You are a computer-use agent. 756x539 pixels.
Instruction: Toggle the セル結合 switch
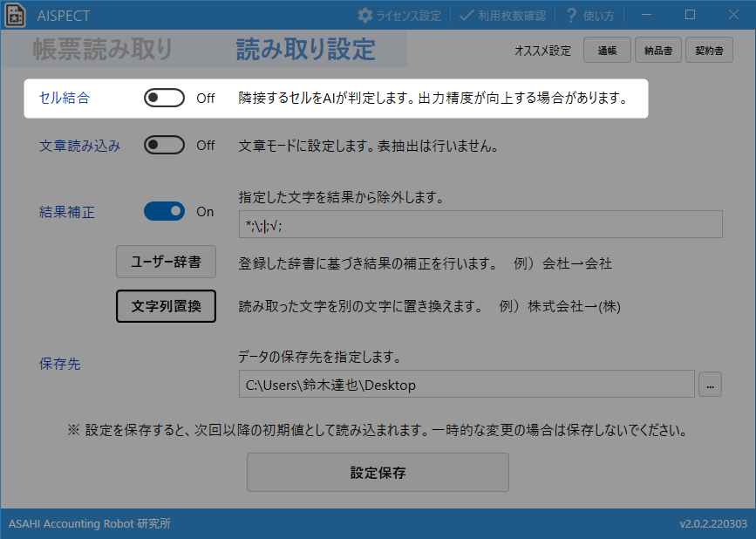(x=165, y=98)
